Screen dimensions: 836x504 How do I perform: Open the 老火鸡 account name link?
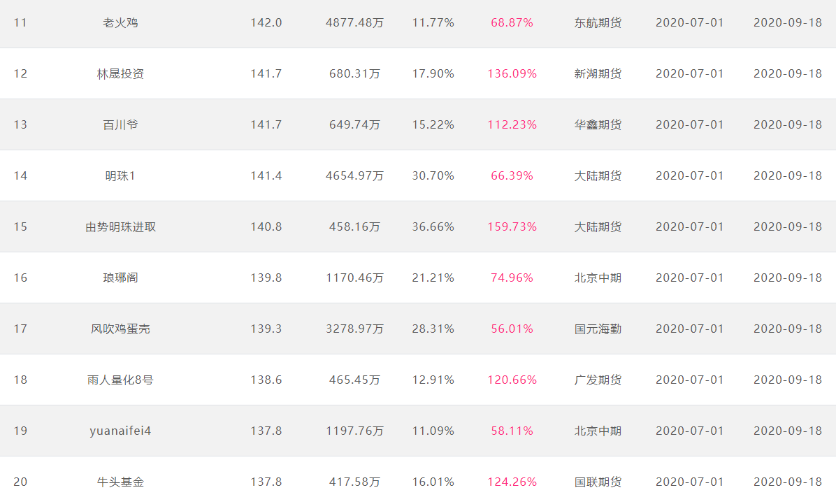[120, 23]
